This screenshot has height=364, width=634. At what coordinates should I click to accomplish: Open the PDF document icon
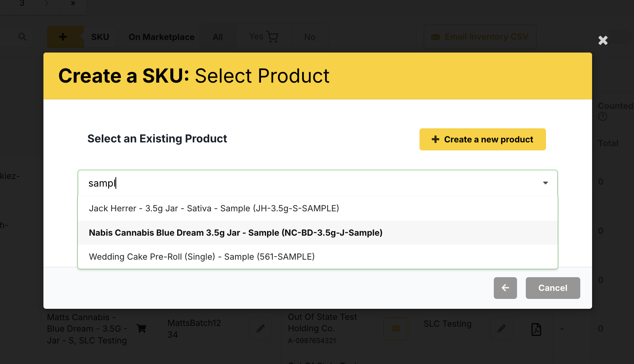click(536, 329)
